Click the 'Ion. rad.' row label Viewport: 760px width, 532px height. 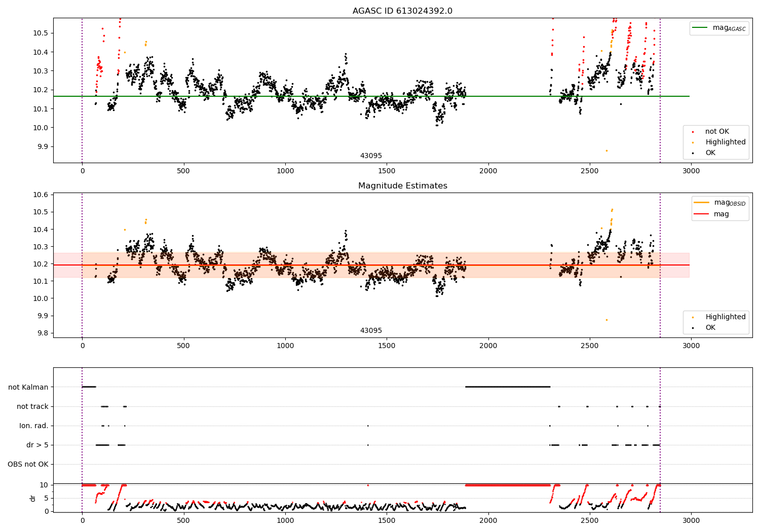[34, 426]
